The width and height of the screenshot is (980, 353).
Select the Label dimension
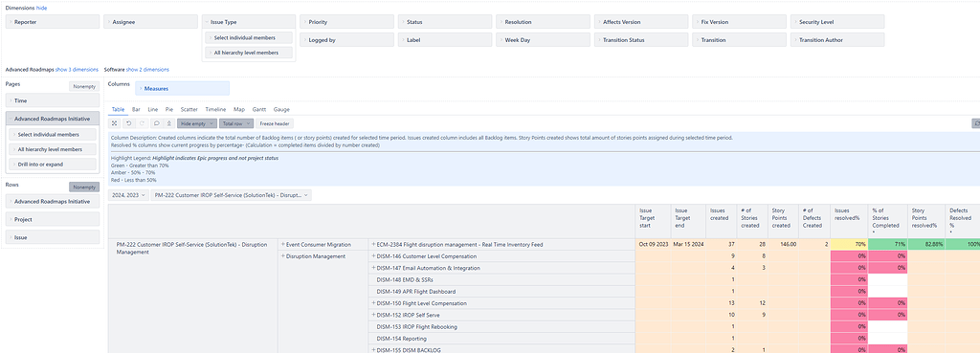445,39
